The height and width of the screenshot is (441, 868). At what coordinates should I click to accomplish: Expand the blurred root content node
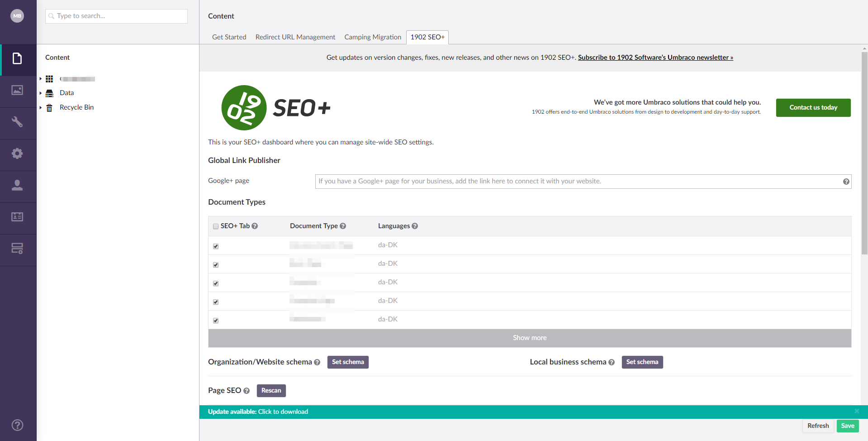click(x=40, y=79)
